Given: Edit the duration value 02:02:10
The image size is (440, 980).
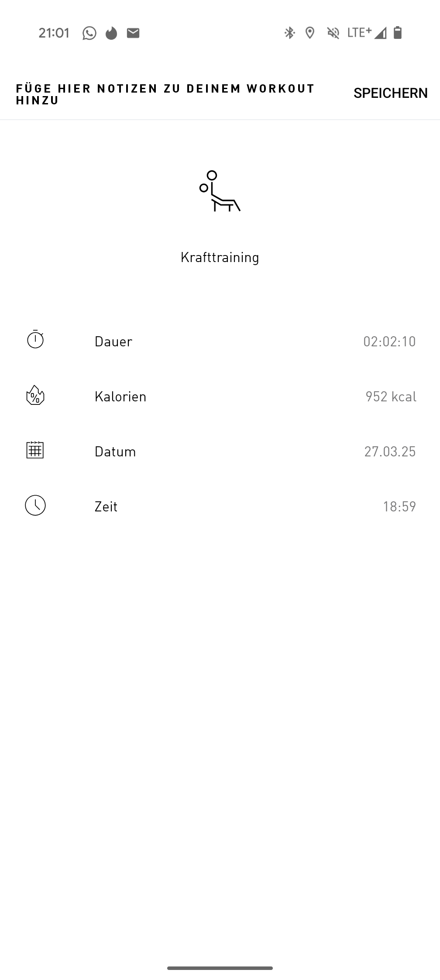Looking at the screenshot, I should [x=389, y=342].
